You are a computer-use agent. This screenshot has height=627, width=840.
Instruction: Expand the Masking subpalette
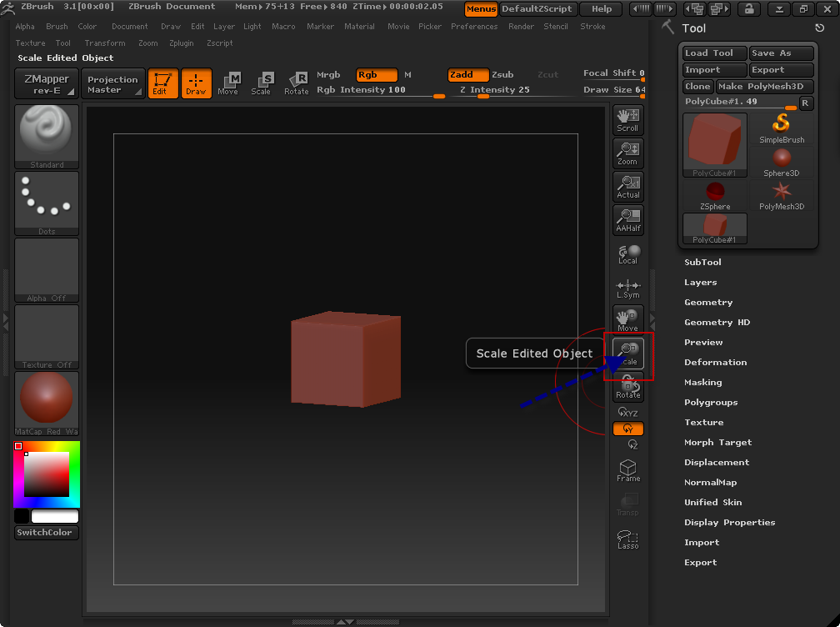click(702, 382)
